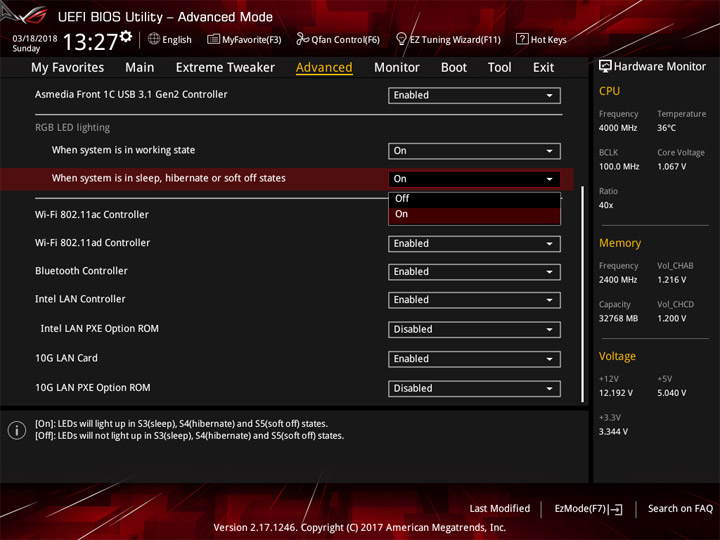The width and height of the screenshot is (720, 540).
Task: Click the info icon beside the help text
Action: pos(17,430)
